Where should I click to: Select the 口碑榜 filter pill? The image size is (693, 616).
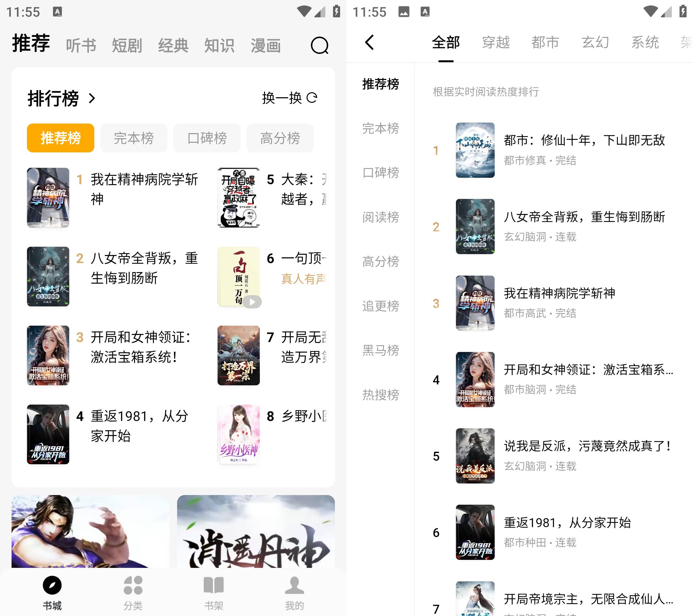click(x=207, y=138)
